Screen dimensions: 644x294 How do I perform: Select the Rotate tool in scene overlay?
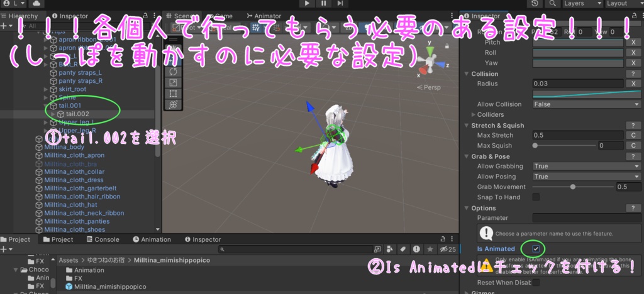(x=173, y=72)
